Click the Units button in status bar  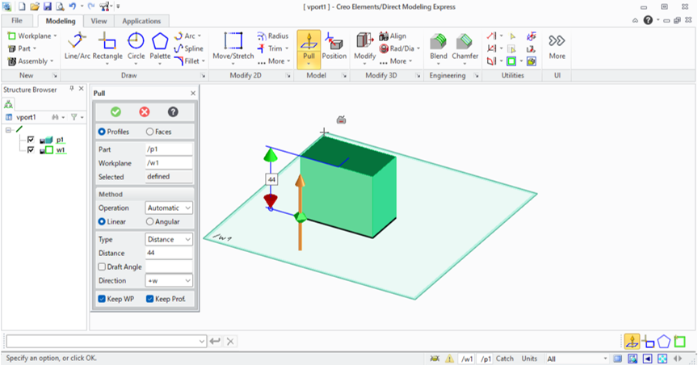coord(529,358)
